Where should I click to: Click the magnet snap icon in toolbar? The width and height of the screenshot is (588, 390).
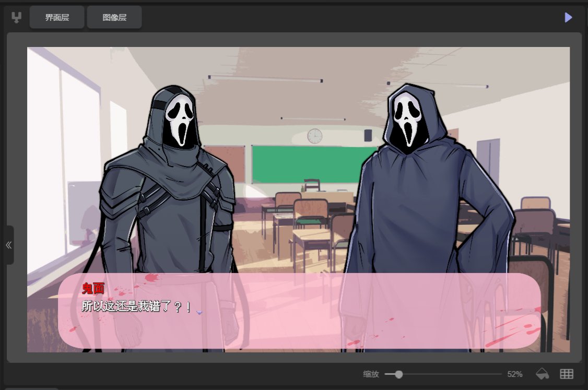(x=16, y=17)
